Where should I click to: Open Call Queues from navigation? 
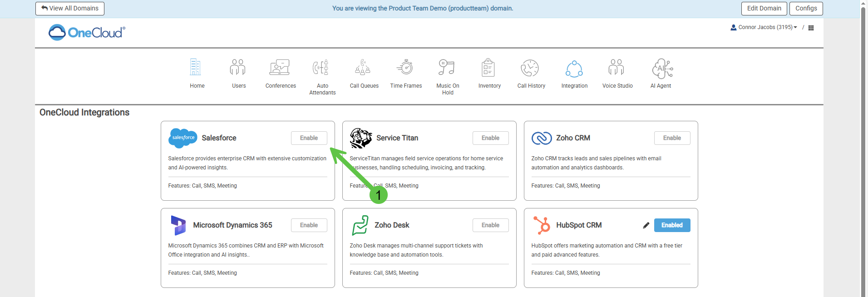tap(363, 68)
